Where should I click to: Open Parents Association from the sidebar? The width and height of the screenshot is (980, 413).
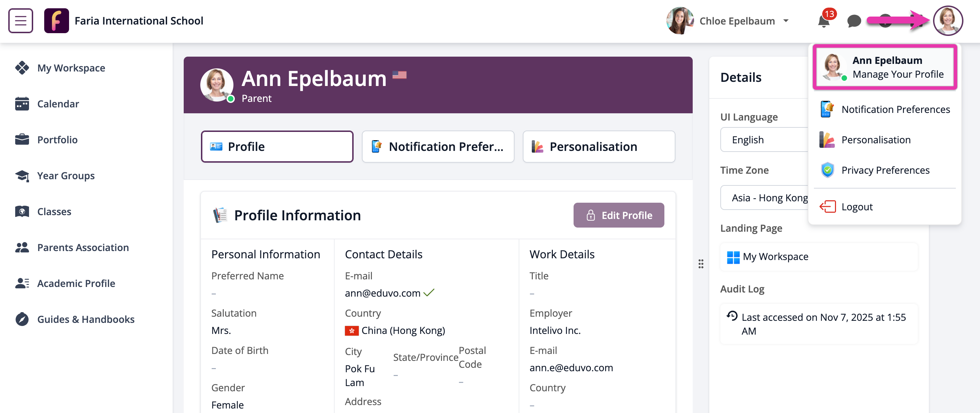click(83, 247)
